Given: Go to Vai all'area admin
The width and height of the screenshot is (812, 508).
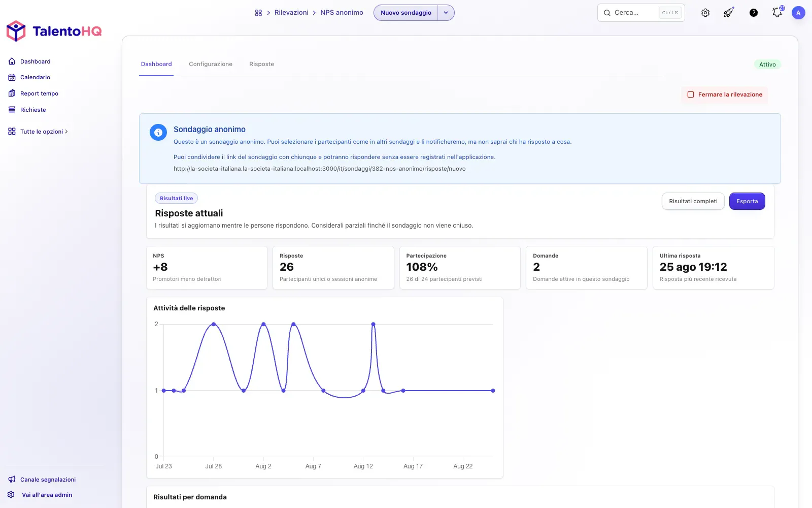Looking at the screenshot, I should coord(40,495).
